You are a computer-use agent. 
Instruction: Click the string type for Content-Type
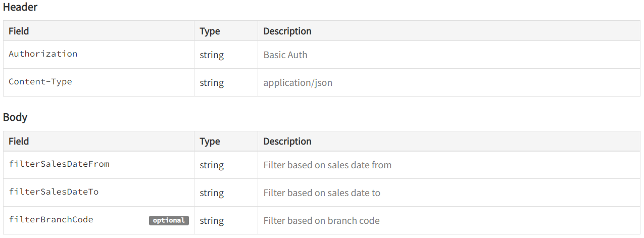[212, 82]
